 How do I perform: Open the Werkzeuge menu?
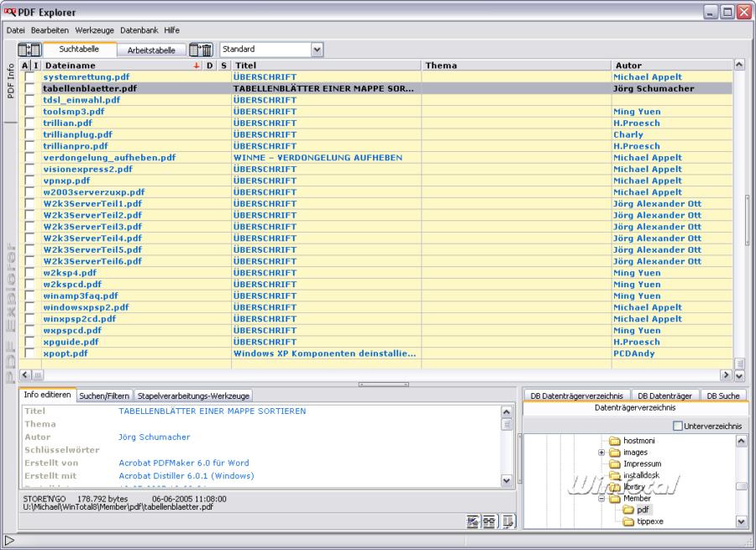[x=94, y=30]
